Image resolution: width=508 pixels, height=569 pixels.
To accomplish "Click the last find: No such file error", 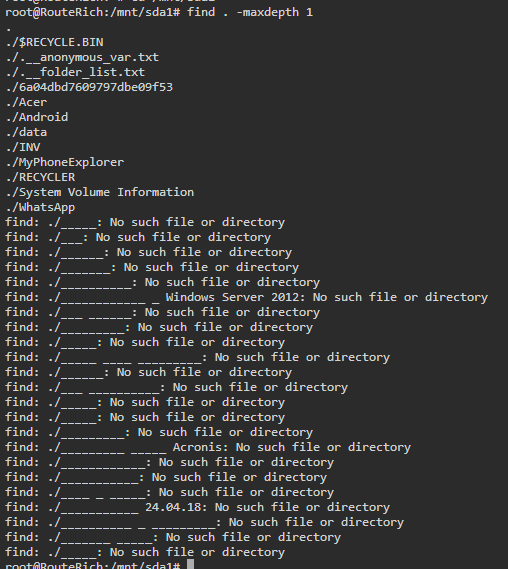I will (145, 552).
